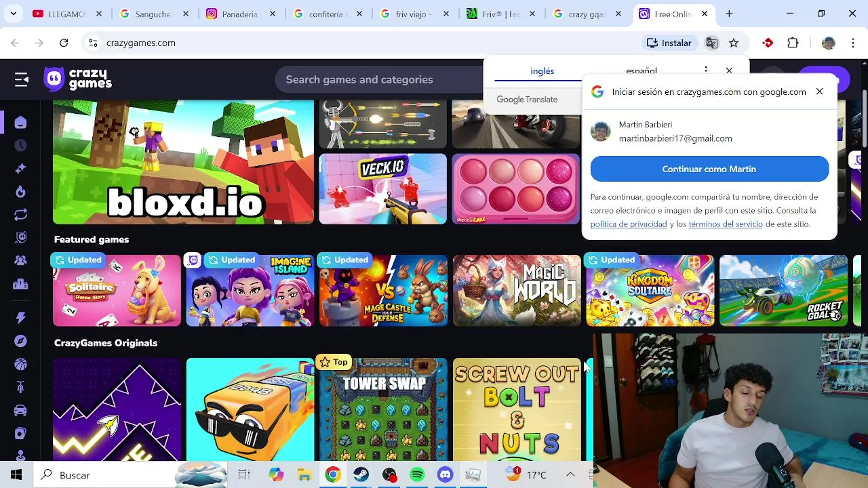Switch to the Panaderia Instagram tab
Viewport: 868px width, 488px height.
tap(241, 14)
